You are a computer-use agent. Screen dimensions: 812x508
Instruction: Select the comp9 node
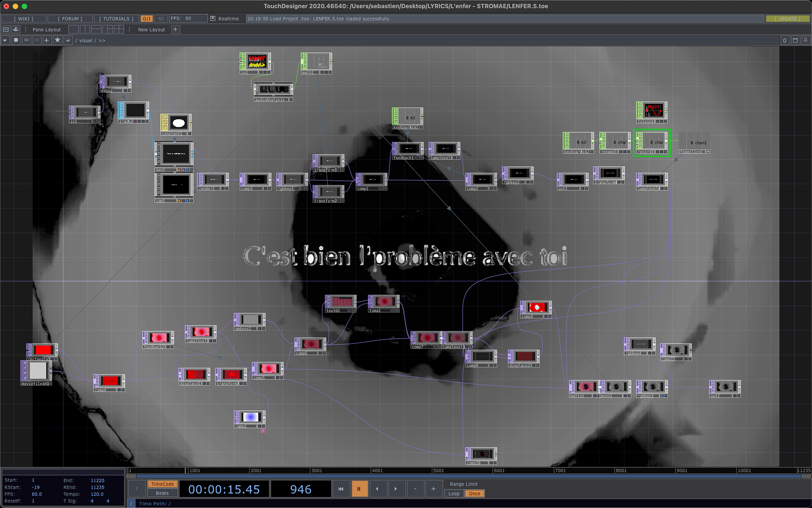[535, 309]
